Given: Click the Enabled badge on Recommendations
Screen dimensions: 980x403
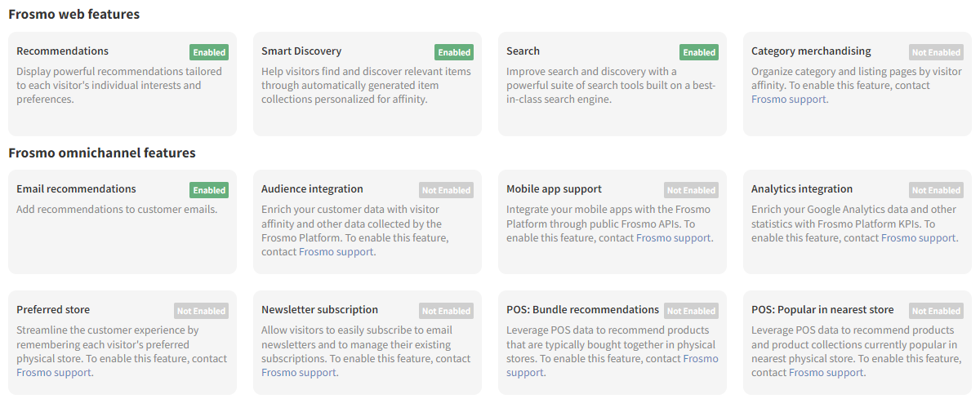Looking at the screenshot, I should click(x=209, y=52).
